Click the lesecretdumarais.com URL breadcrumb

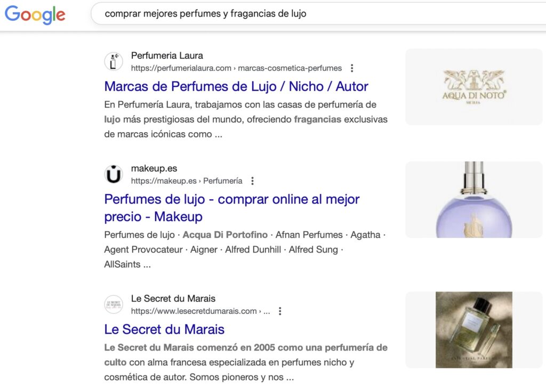point(200,311)
